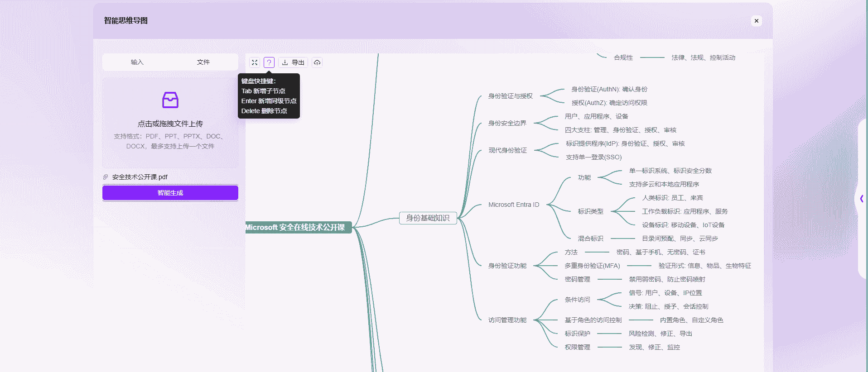The width and height of the screenshot is (868, 372).
Task: Click 工作负载标识: 应用程序、服务 node
Action: click(x=685, y=211)
